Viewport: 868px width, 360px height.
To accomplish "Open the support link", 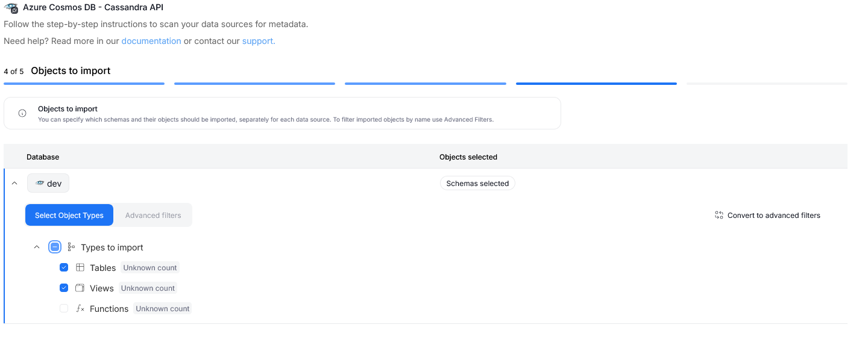I will [x=259, y=41].
